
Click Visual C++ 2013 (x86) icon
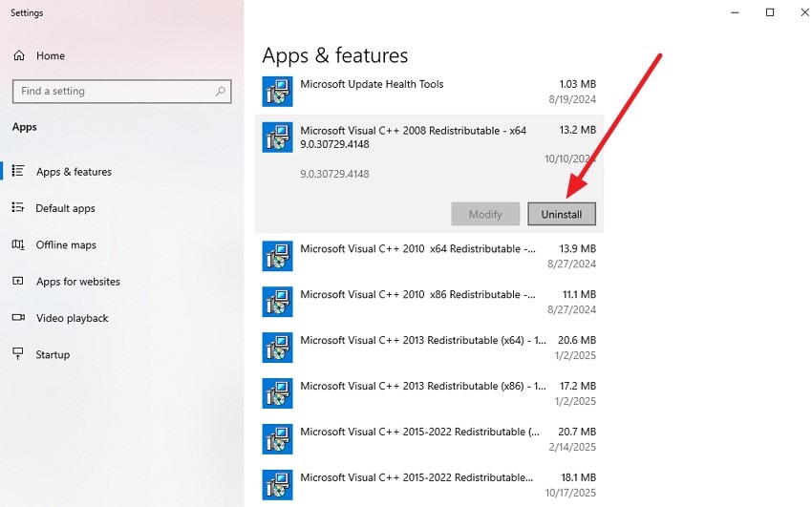pyautogui.click(x=278, y=393)
